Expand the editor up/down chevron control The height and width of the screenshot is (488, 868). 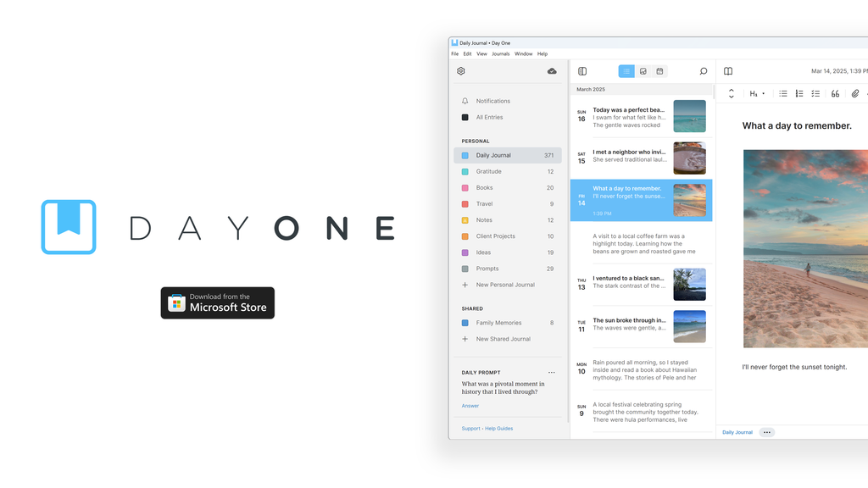pos(732,94)
